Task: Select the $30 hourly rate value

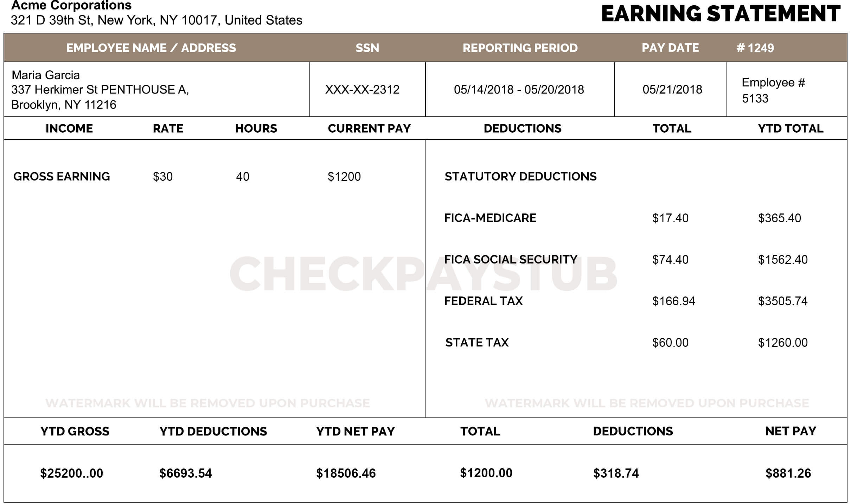Action: (x=163, y=177)
